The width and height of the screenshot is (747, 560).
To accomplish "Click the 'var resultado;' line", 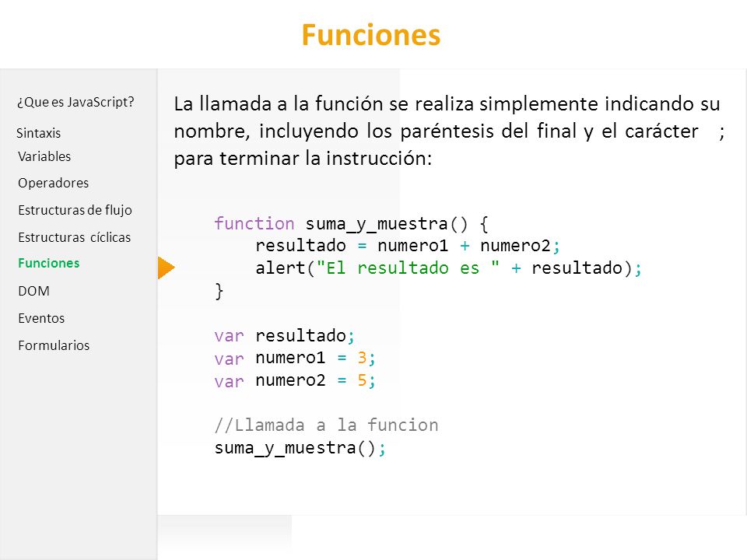I will (285, 336).
